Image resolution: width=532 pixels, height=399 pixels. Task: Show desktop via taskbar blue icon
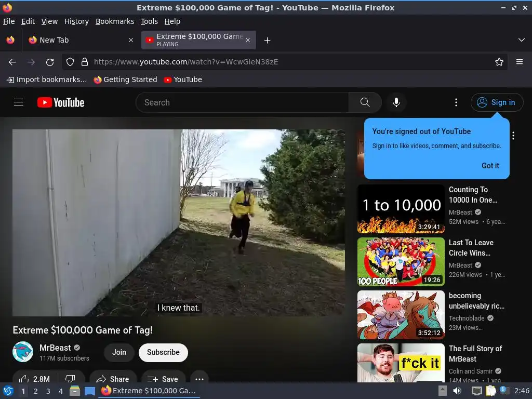pos(89,391)
